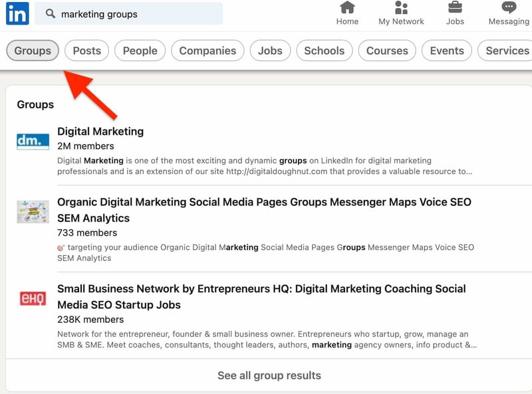Open the Digital Marketing group
The image size is (532, 394).
pos(100,131)
